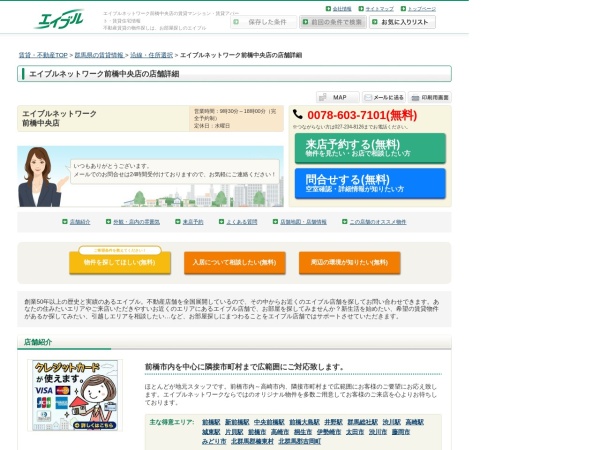Viewport: 600px width, 450px height.
Task: Open 前橋駅 area link
Action: click(211, 422)
